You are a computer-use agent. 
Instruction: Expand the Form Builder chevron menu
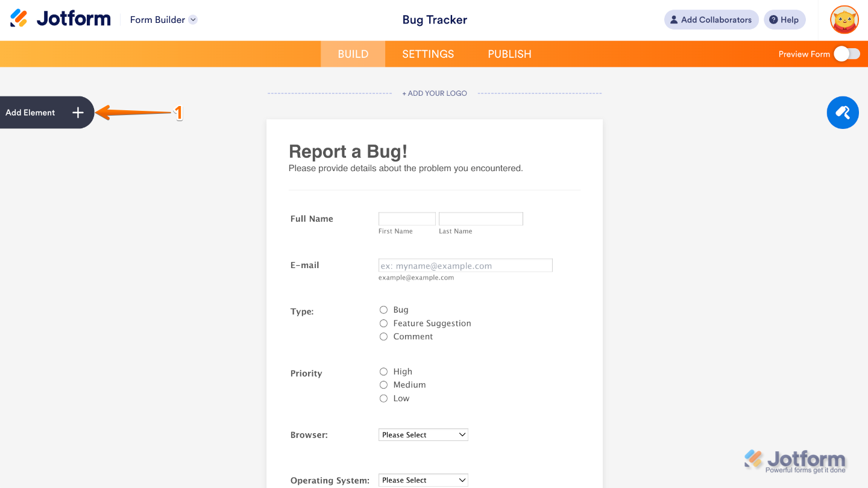point(193,19)
